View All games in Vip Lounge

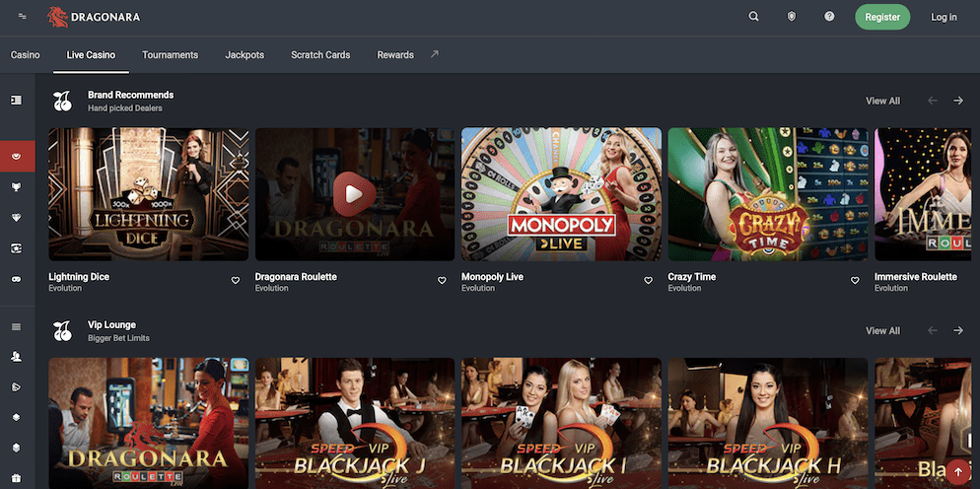(x=882, y=331)
